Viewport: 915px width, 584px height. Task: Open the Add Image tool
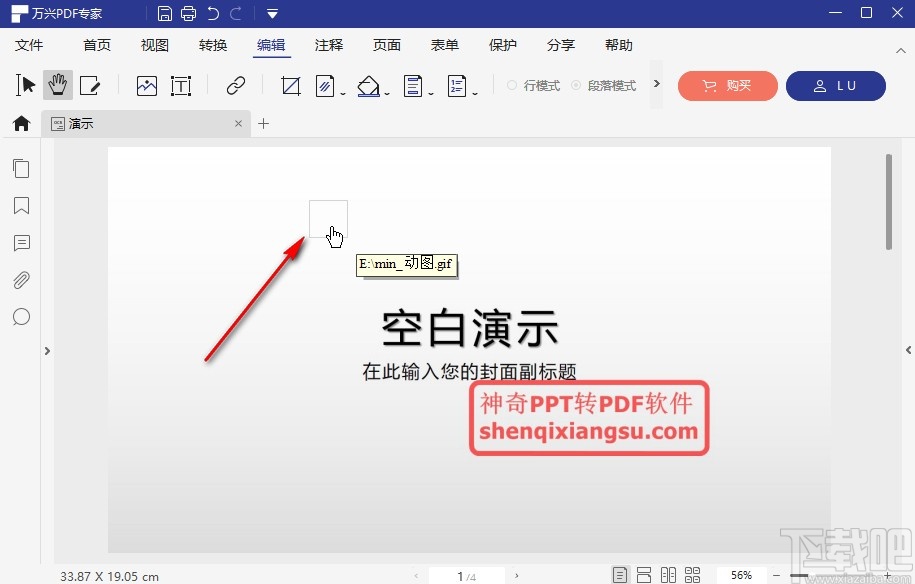point(146,85)
